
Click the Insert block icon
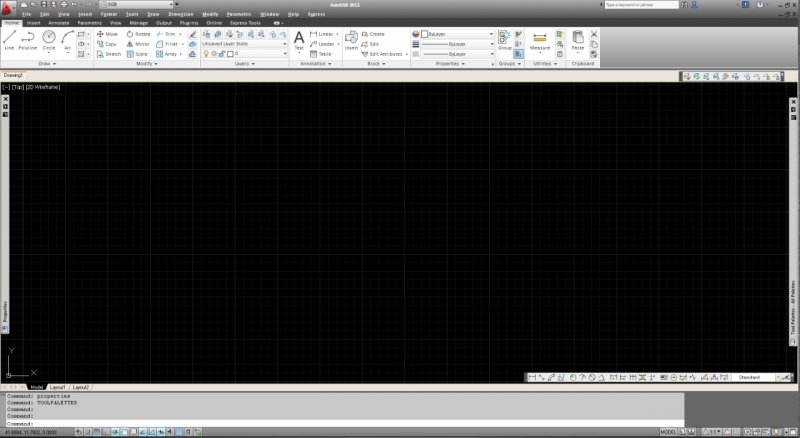coord(351,40)
